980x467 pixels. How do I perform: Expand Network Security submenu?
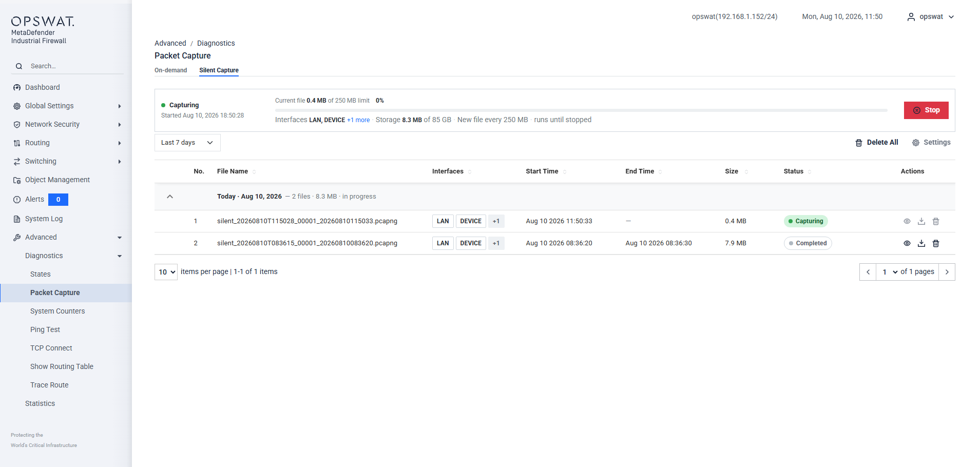[x=120, y=125]
